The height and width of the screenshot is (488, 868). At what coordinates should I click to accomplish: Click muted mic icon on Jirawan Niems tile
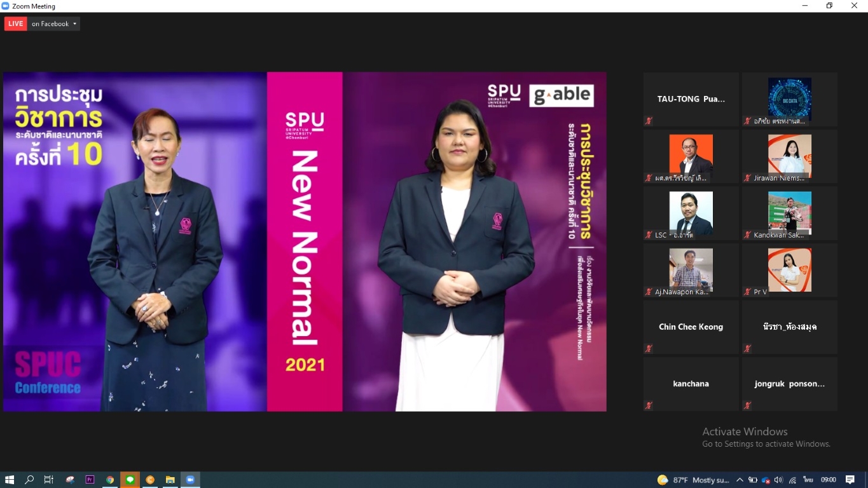[x=748, y=178]
